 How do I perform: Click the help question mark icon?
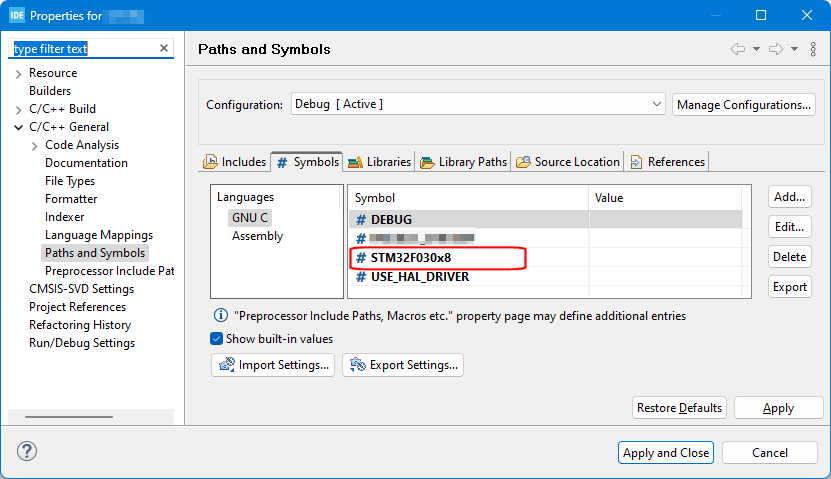point(26,452)
